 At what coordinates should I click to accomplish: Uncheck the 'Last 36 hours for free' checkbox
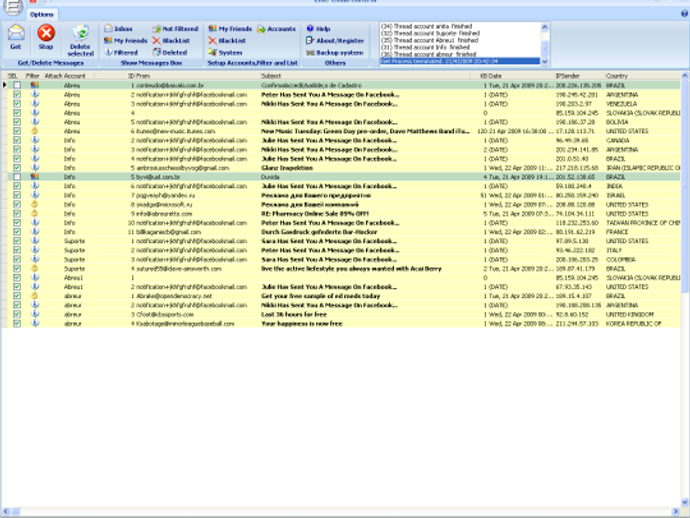(17, 314)
